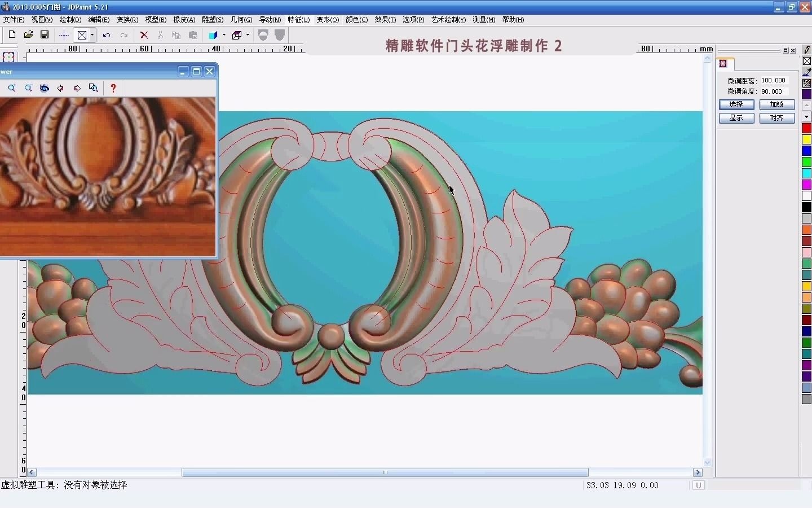Image resolution: width=812 pixels, height=508 pixels.
Task: Click the undo arrow in the toolbar
Action: (x=107, y=35)
